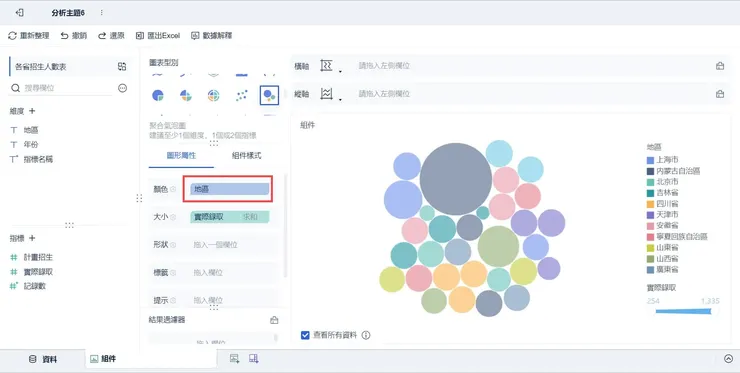Click the 橫軸 field drop area
Viewport: 740px width, 373px height.
pyautogui.click(x=531, y=66)
